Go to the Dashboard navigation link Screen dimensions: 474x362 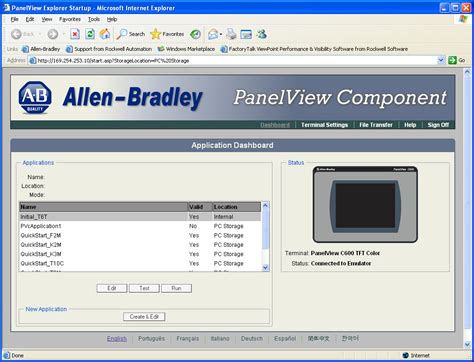[x=275, y=125]
